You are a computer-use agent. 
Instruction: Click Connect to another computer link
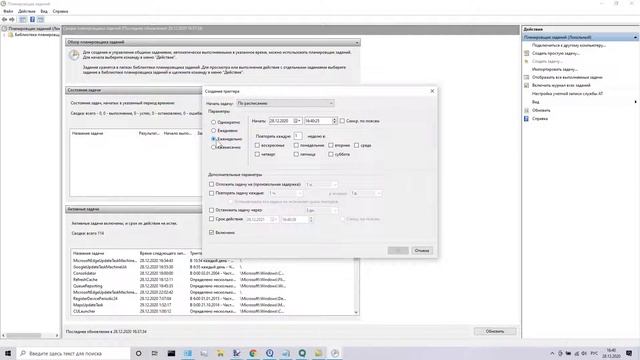coord(569,45)
